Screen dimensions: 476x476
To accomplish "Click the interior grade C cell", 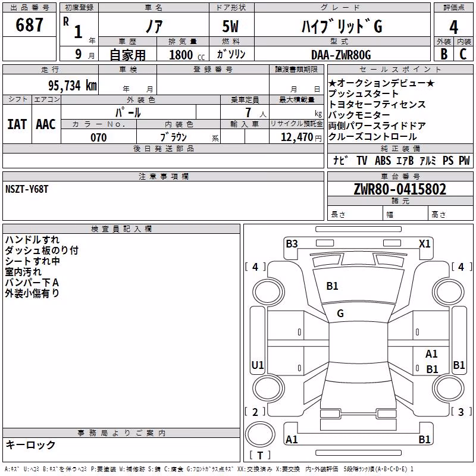I will coord(464,54).
